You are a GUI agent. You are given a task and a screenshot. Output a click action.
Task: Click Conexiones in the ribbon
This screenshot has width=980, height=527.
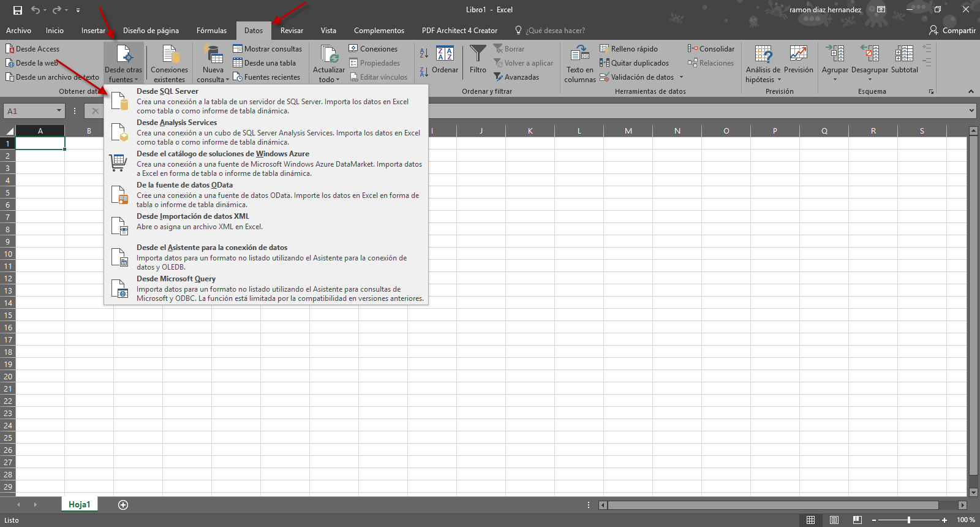coord(373,49)
